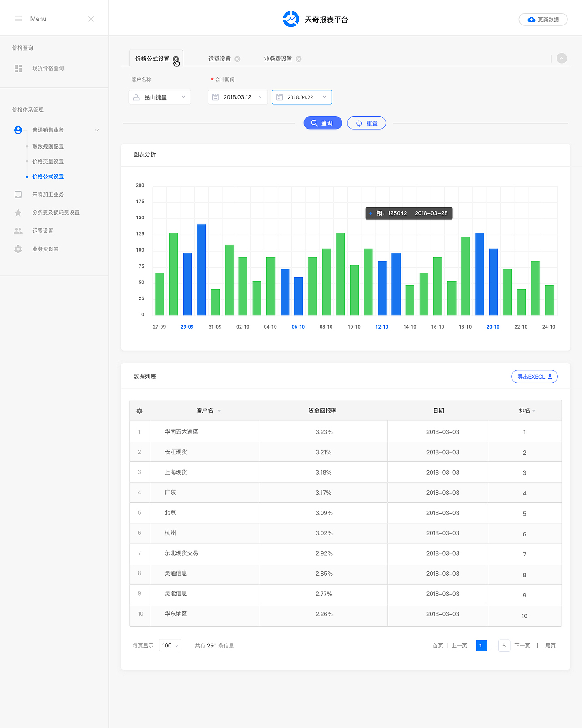The height and width of the screenshot is (728, 582).
Task: Click the 20-10 axis label
Action: click(x=493, y=327)
